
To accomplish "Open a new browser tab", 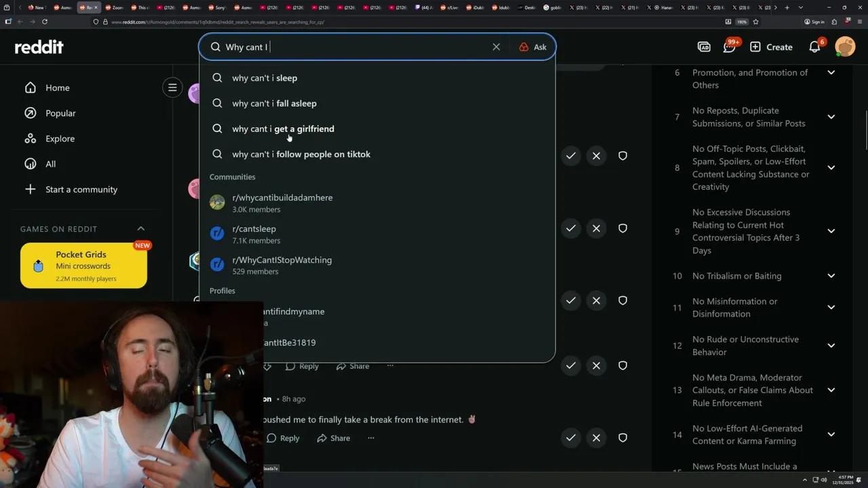I will pos(787,7).
